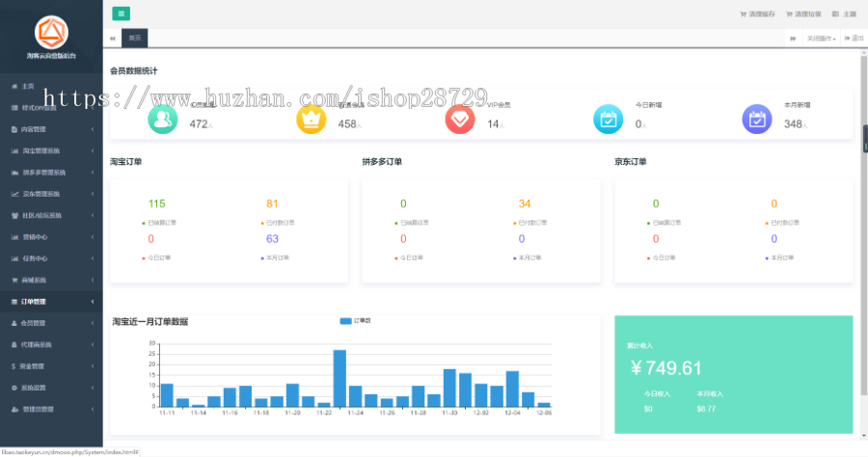Click the 清理垃圾 button
Screen dimensions: 868x457
(x=803, y=14)
